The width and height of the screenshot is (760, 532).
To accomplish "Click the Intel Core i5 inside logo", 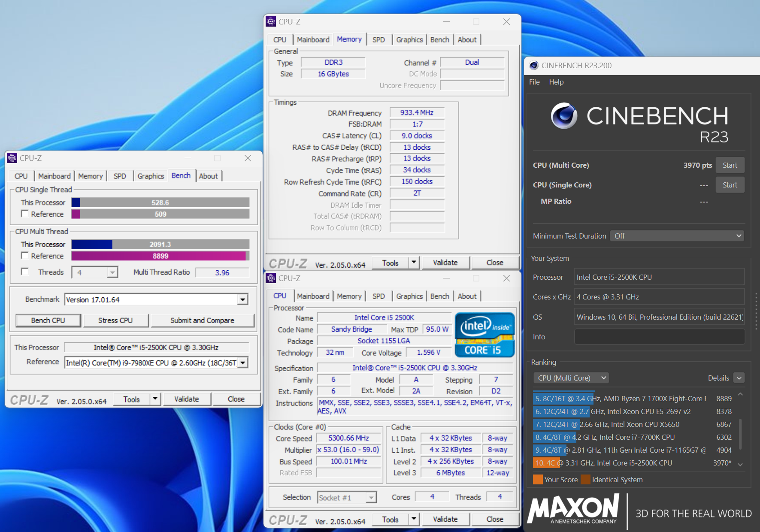I will [x=484, y=335].
